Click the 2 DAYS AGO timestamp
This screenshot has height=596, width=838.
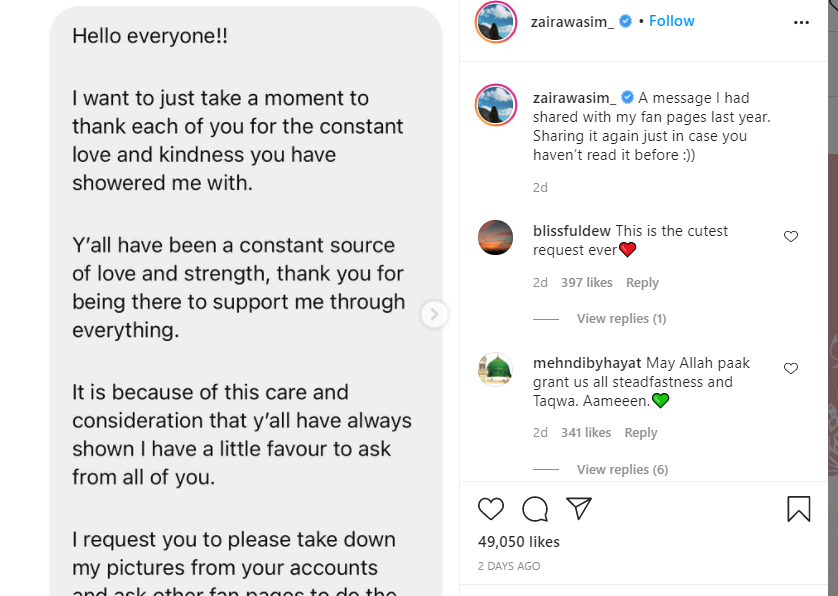coord(509,566)
